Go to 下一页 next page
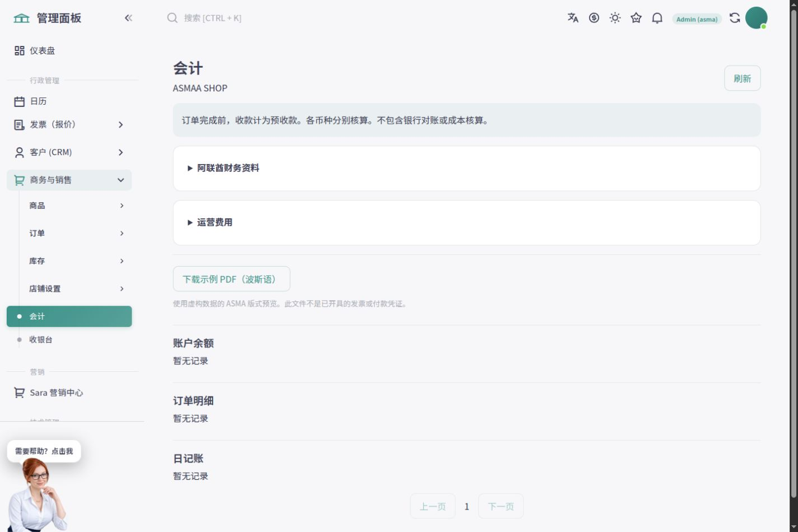Screen dimensions: 798x532 (501, 506)
